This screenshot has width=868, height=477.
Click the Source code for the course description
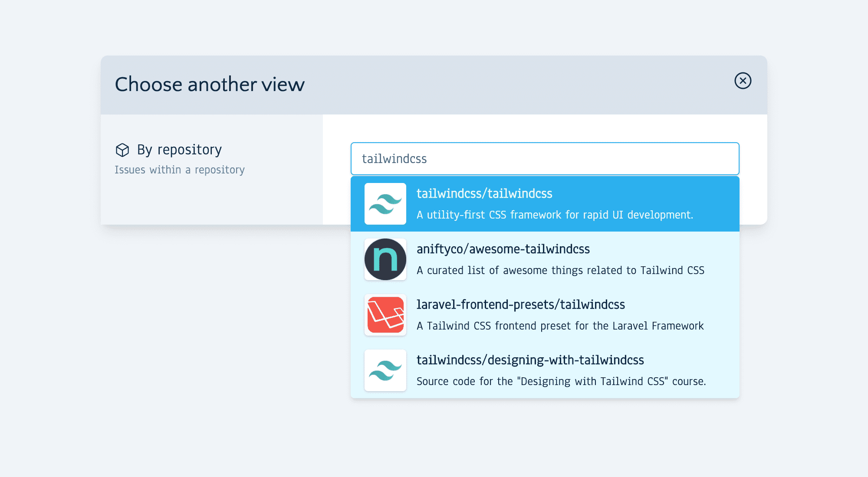click(561, 382)
